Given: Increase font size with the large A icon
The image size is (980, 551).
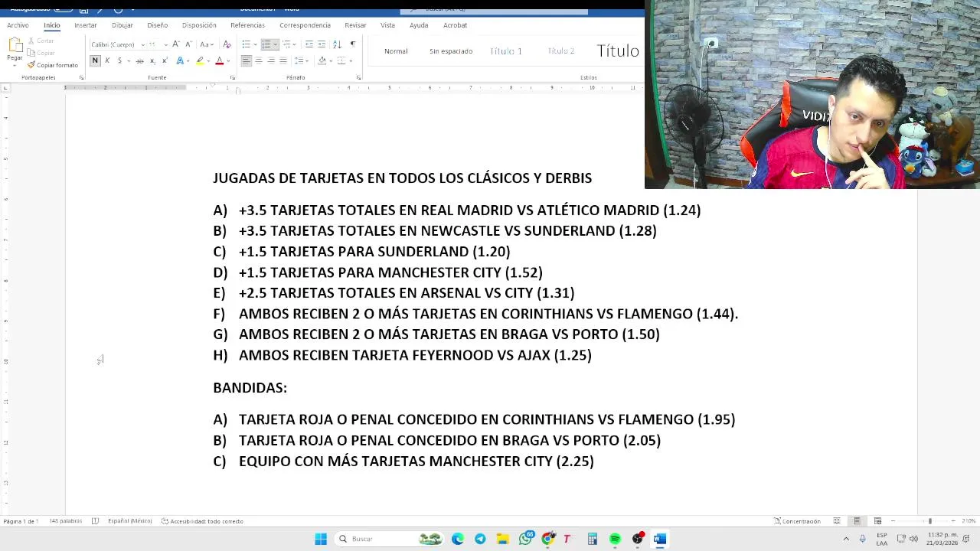Looking at the screenshot, I should click(175, 44).
